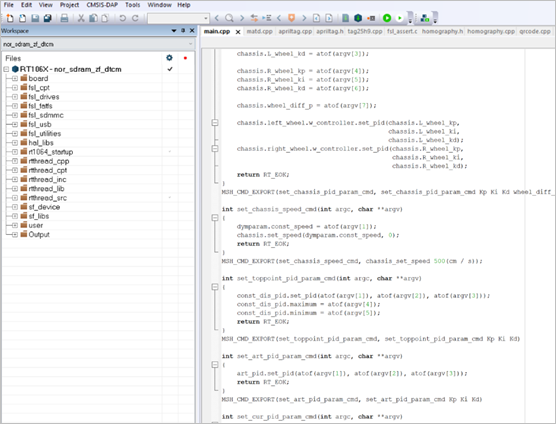Navigate forward in edit history
The image size is (556, 424).
coord(329,18)
